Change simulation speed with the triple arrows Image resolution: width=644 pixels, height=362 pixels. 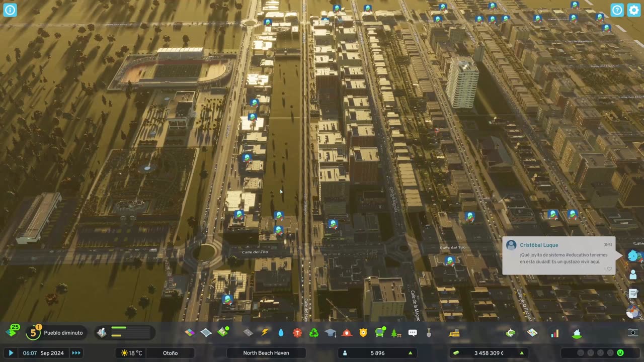[76, 353]
